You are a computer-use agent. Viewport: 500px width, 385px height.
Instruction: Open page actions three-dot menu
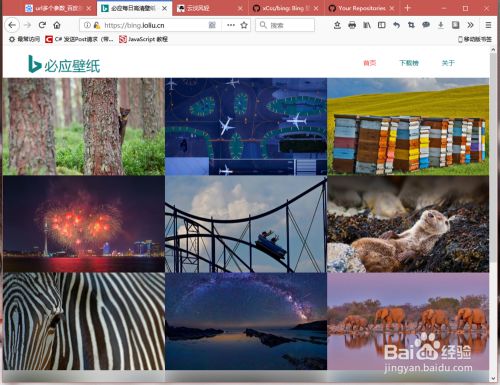click(231, 25)
